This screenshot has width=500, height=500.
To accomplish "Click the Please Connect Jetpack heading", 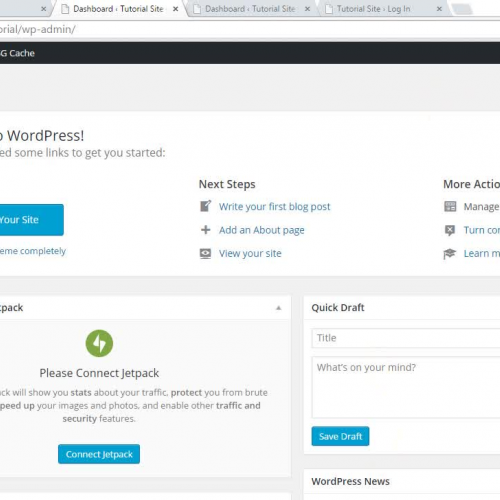I will coord(99,373).
